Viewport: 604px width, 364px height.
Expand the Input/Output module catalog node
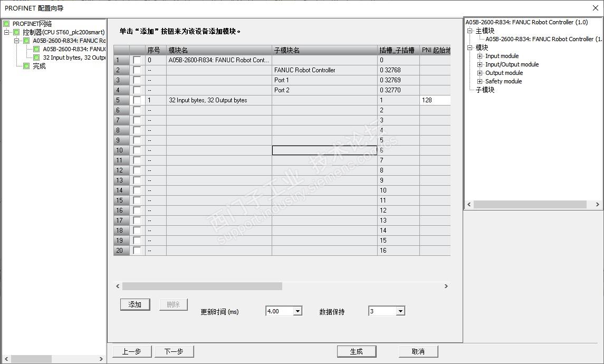pyautogui.click(x=480, y=64)
